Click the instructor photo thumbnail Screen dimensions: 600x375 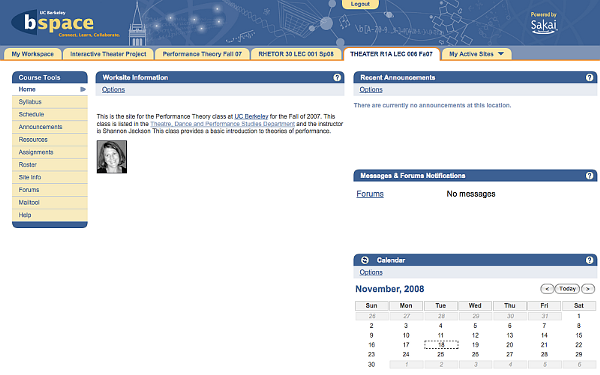(112, 157)
